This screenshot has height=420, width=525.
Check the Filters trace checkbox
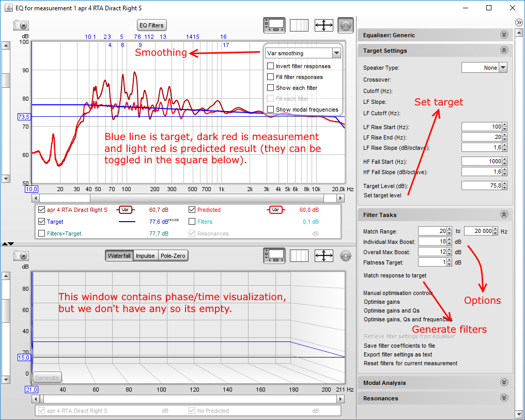pyautogui.click(x=192, y=222)
